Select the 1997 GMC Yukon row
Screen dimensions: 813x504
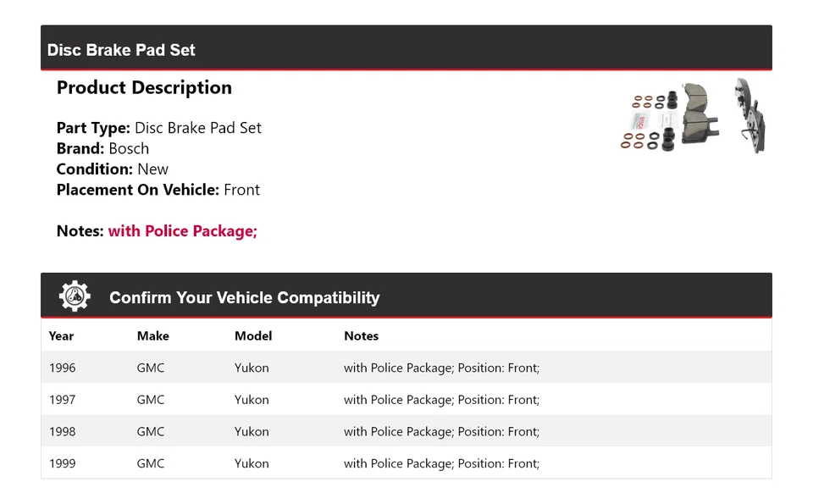click(406, 400)
